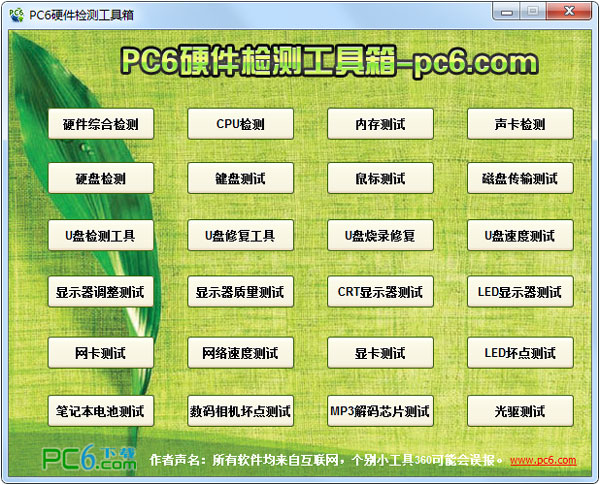Open U盘烧录修复 button
The image size is (600, 485).
(x=380, y=235)
